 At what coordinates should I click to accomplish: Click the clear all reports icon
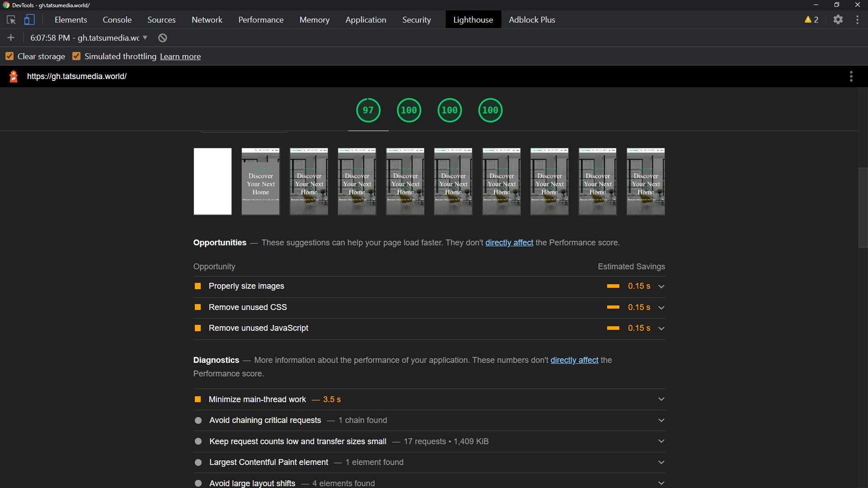163,38
